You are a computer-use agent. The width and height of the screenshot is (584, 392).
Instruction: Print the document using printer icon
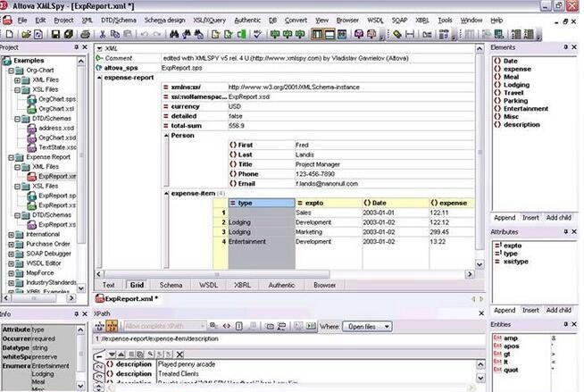86,34
